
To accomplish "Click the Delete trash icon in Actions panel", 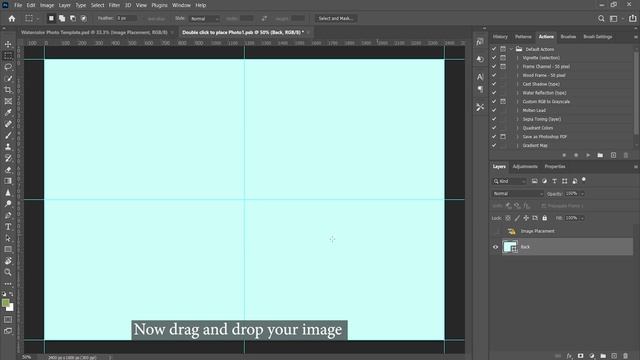I will pyautogui.click(x=626, y=155).
